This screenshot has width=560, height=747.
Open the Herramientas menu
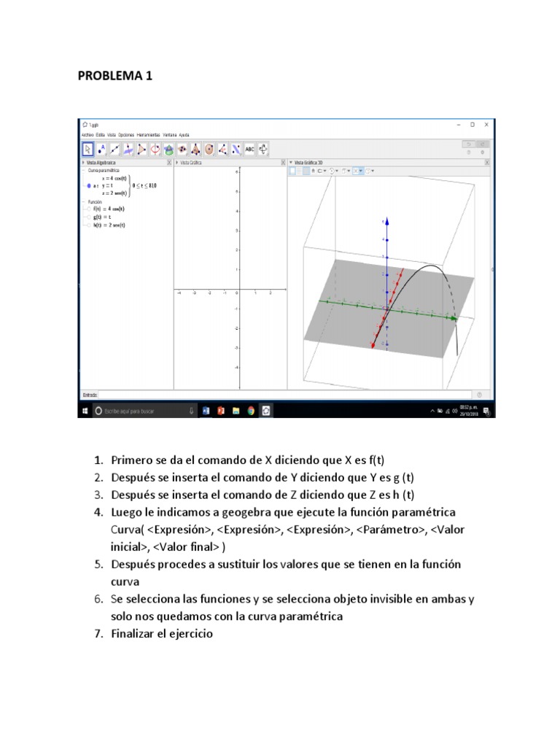(x=149, y=135)
